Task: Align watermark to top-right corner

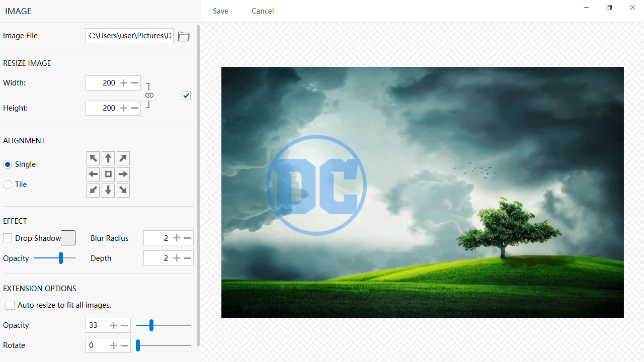Action: click(x=123, y=158)
